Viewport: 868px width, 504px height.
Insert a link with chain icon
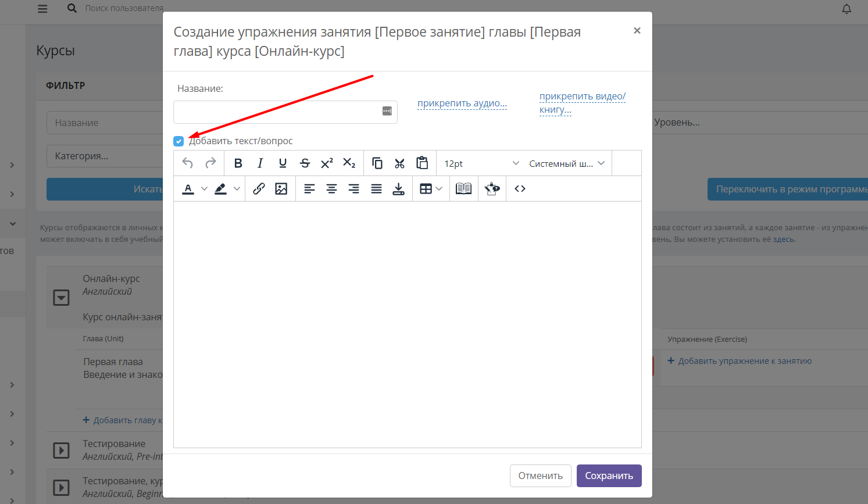click(x=259, y=189)
